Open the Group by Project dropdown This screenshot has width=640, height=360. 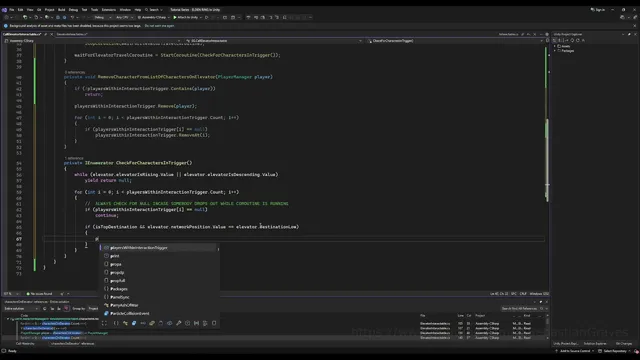[x=94, y=309]
